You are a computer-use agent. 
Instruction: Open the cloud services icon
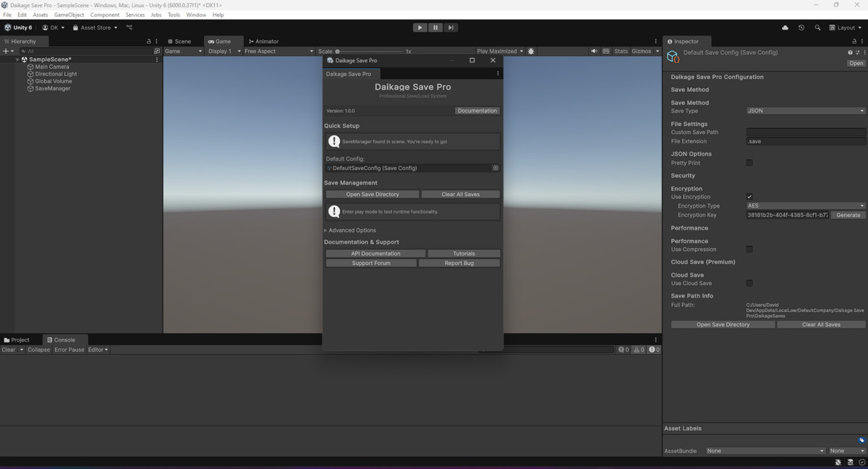tap(786, 28)
